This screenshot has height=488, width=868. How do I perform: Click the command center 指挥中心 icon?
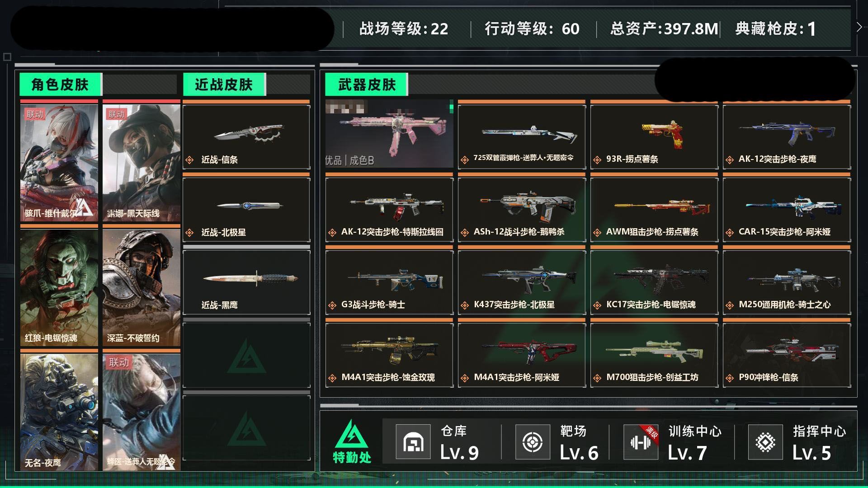point(765,442)
